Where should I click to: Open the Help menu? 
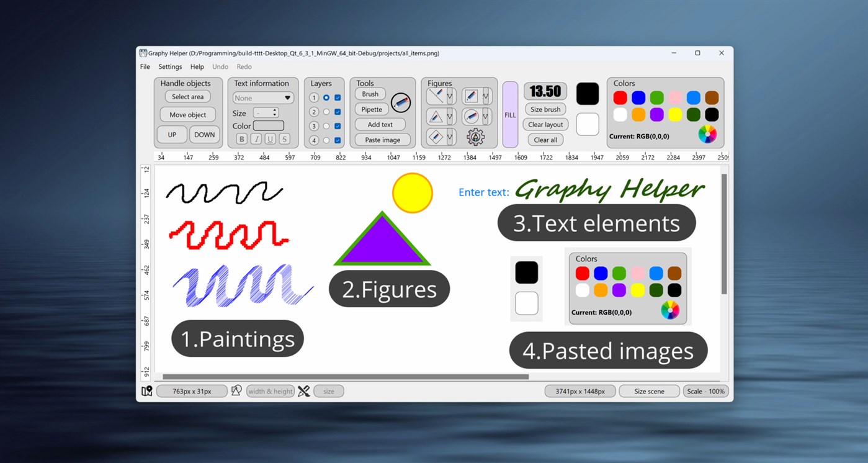pos(197,66)
